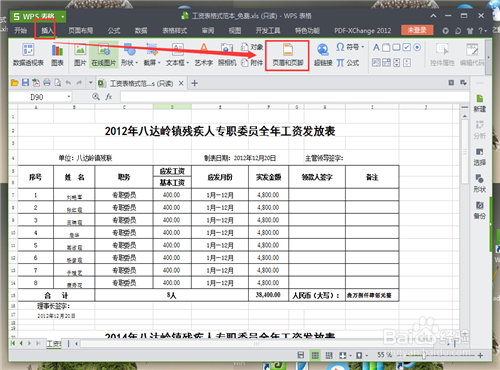Viewport: 500px width, 370px height.
Task: Click the 未登录 login button
Action: tap(417, 30)
